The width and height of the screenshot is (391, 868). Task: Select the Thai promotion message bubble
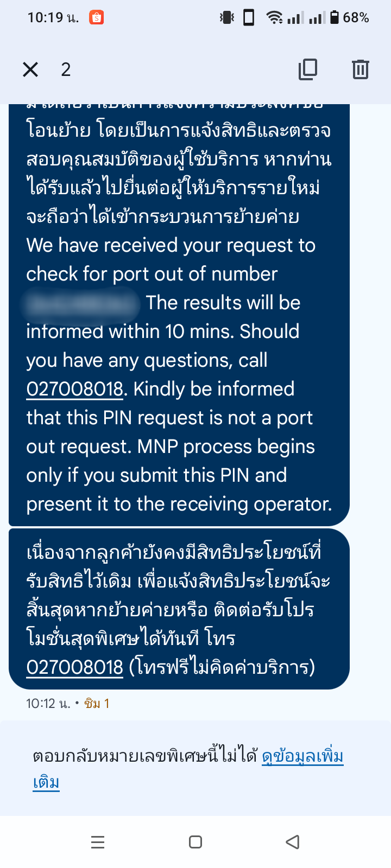(x=179, y=609)
